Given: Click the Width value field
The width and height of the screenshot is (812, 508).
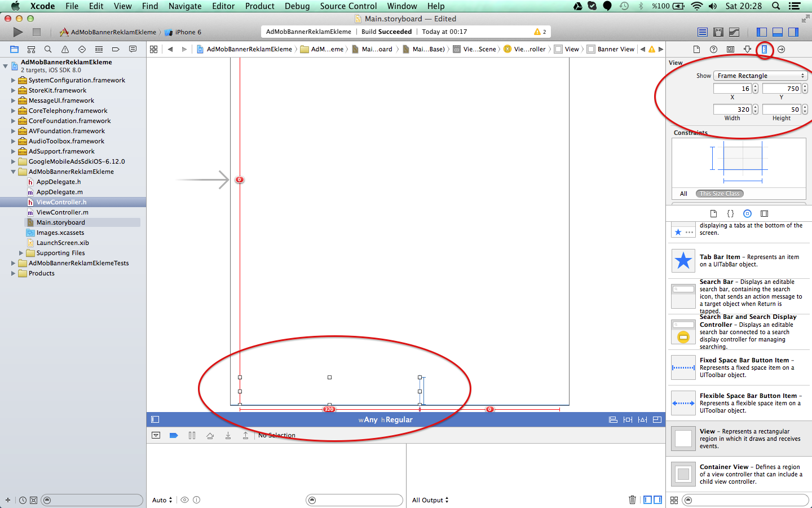Looking at the screenshot, I should [x=732, y=110].
